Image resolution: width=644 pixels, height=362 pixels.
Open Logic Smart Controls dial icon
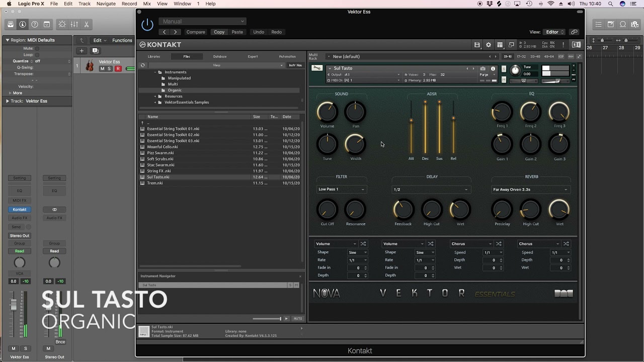(x=62, y=24)
